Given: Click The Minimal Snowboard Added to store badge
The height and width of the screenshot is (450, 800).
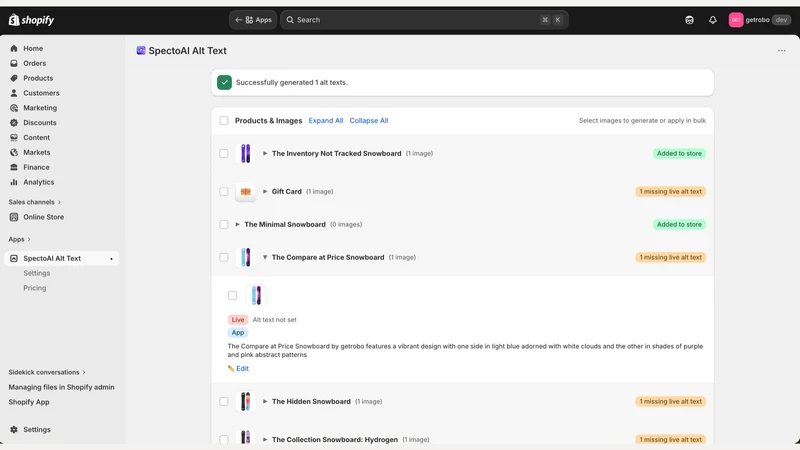Looking at the screenshot, I should pos(679,224).
